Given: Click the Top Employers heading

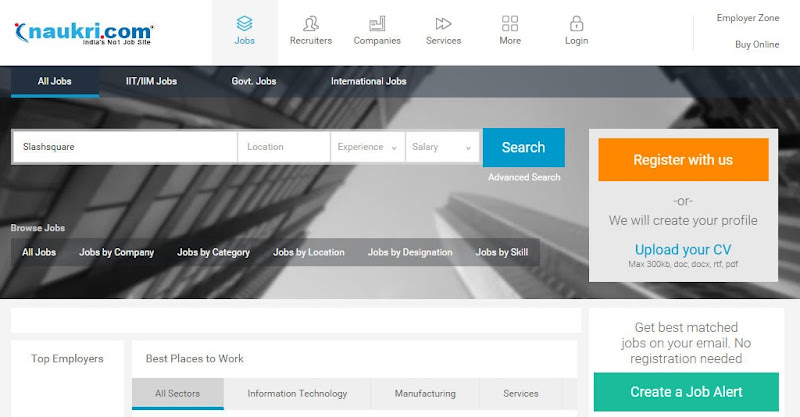Looking at the screenshot, I should pos(67,359).
